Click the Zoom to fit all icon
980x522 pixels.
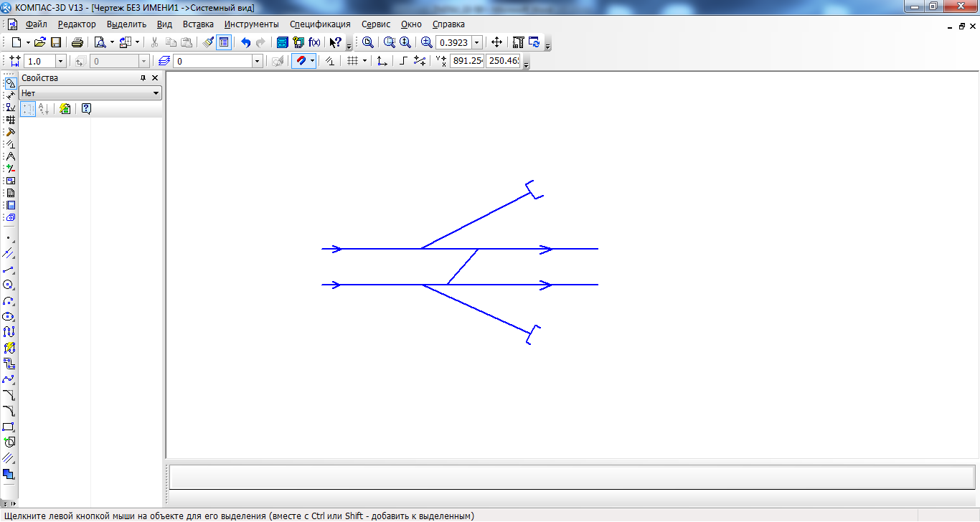tap(367, 42)
